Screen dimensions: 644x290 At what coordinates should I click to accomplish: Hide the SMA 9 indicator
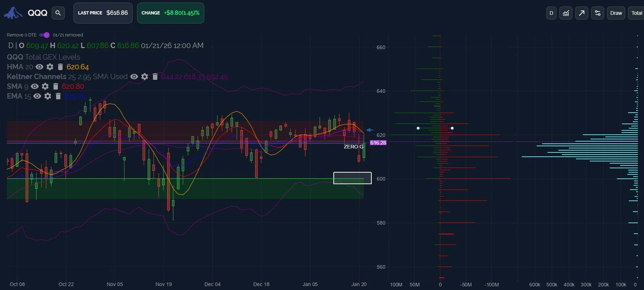pos(35,86)
